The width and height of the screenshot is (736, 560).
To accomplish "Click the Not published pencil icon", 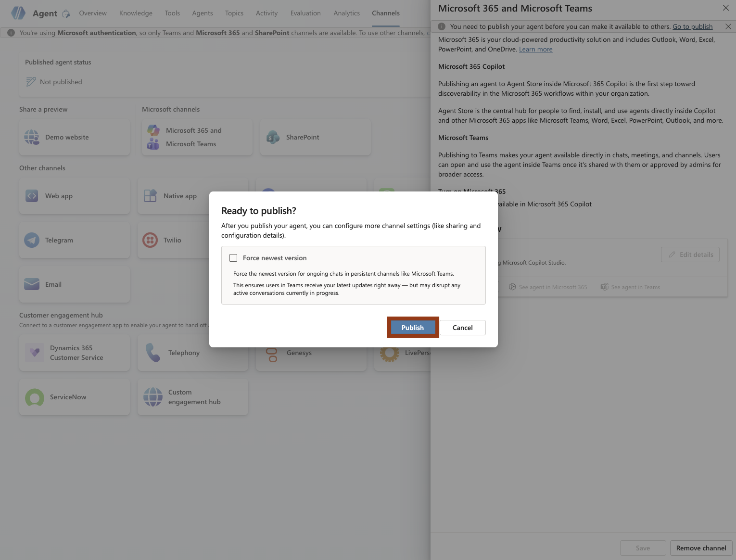I will (x=31, y=82).
